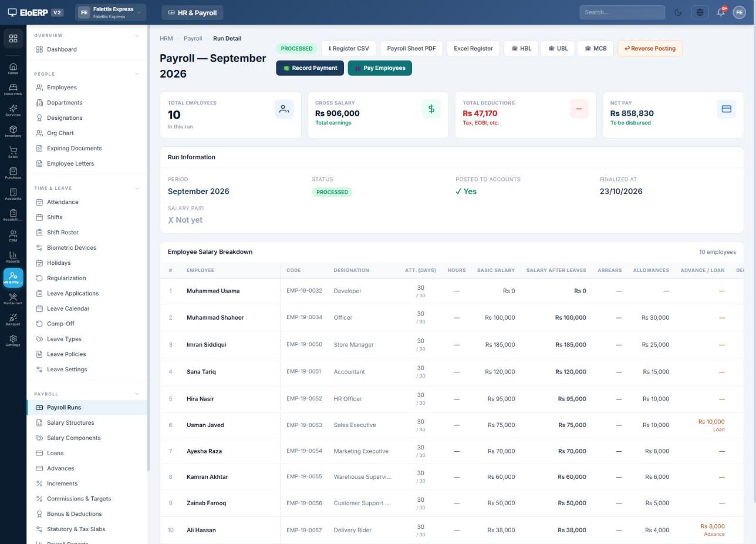Generate the HBL bank file
Viewport: 756px width, 544px height.
click(521, 48)
